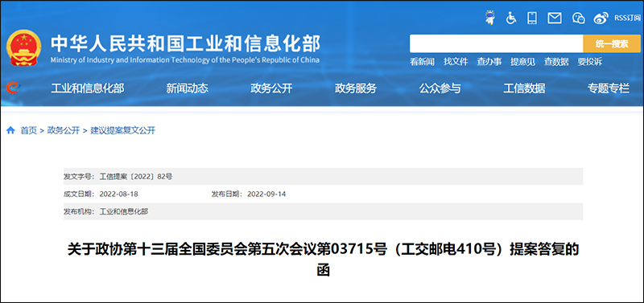Open the 专题专栏 navigation menu
Viewport: 644px width, 303px height.
(x=609, y=88)
